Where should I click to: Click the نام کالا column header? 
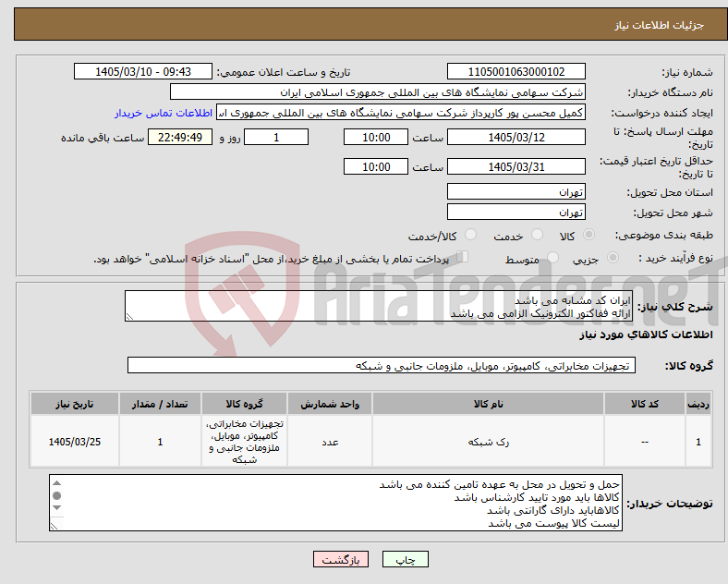pyautogui.click(x=488, y=404)
